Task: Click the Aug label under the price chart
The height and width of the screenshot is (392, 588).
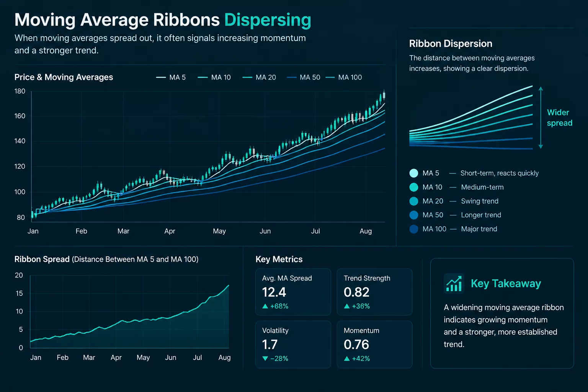Action: (366, 231)
